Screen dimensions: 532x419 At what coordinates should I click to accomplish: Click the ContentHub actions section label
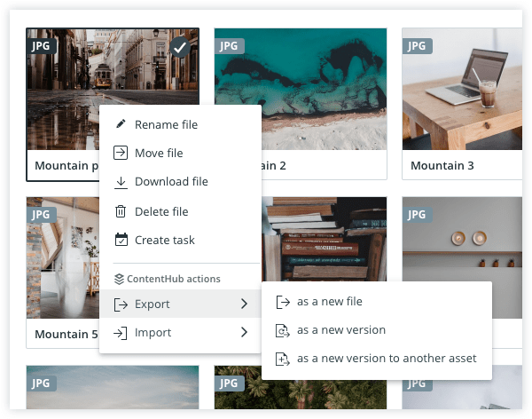(174, 279)
